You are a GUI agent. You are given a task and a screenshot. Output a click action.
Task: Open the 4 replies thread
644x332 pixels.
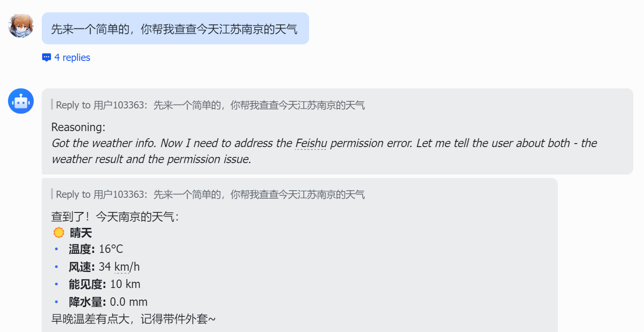click(x=72, y=57)
